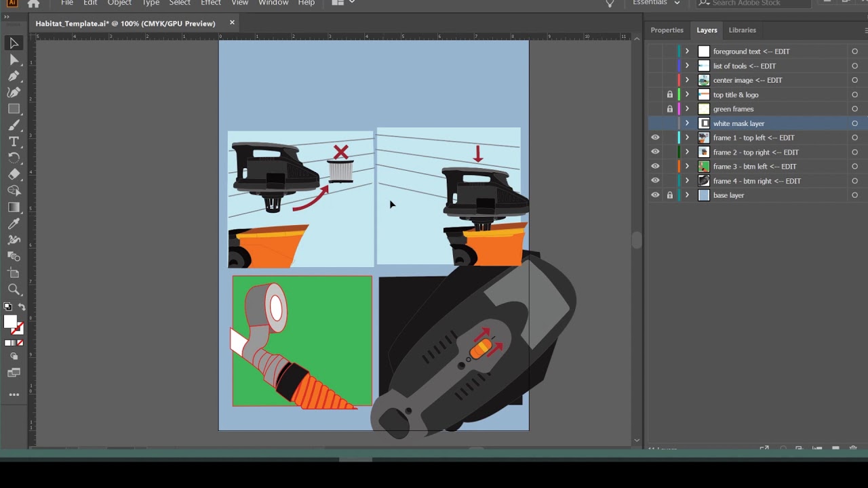Open the Select menu
868x488 pixels.
coord(180,3)
